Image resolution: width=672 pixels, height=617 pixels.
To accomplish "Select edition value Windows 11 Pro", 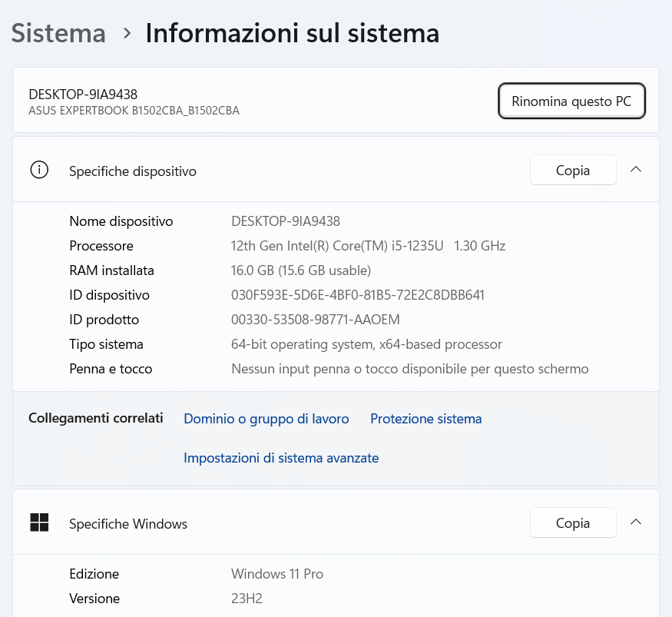I will tap(276, 574).
